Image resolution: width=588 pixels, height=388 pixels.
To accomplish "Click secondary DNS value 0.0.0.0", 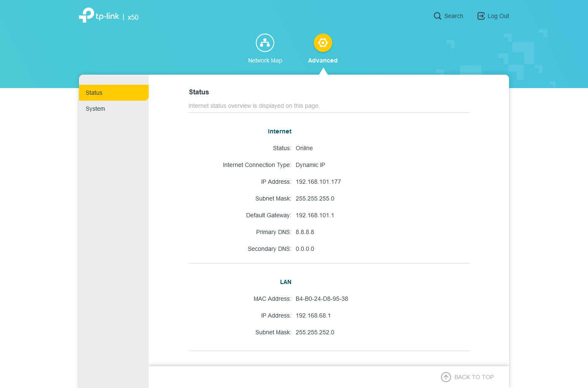I will (305, 249).
